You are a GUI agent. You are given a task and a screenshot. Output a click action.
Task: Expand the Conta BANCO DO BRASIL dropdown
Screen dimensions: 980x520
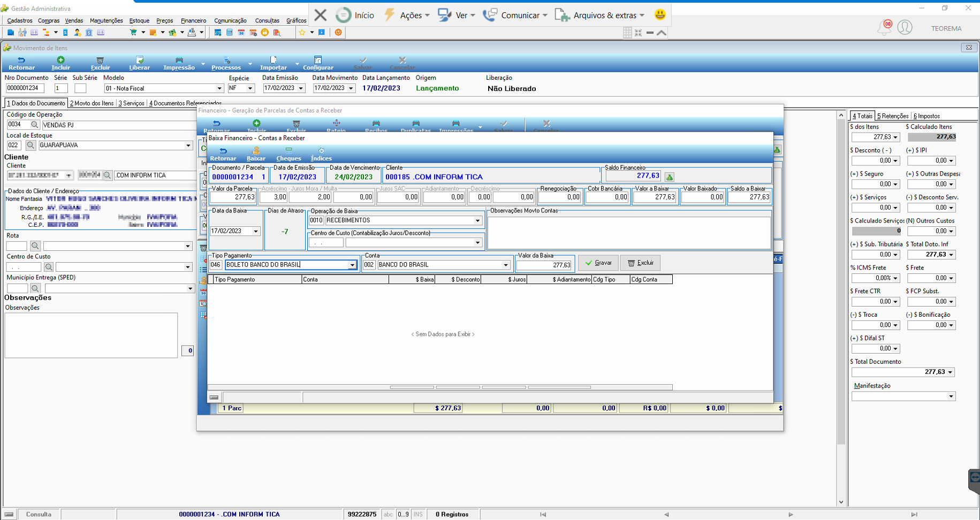(505, 265)
